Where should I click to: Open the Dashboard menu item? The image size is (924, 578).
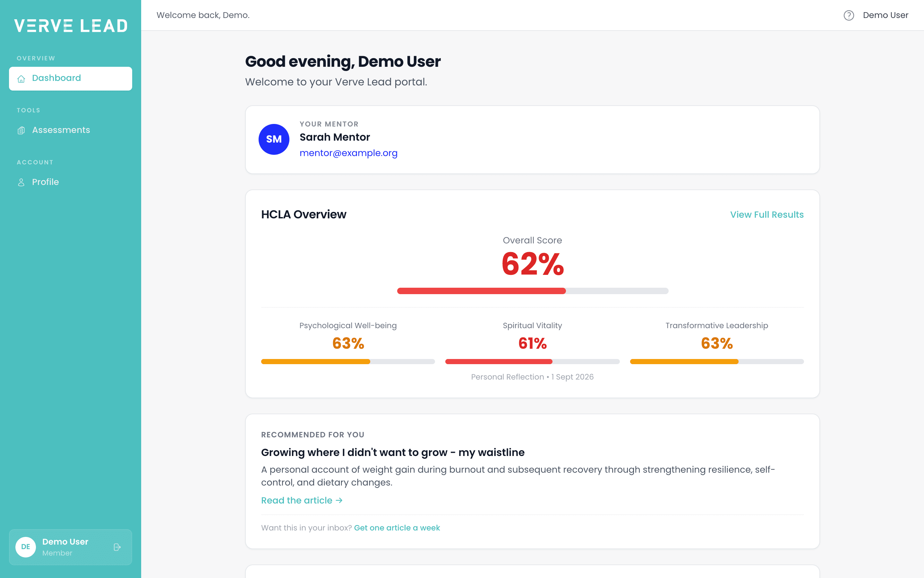(x=71, y=79)
